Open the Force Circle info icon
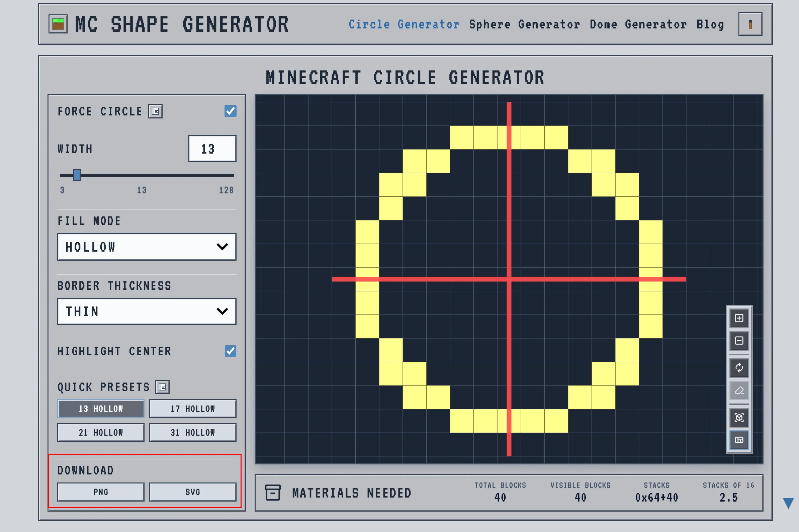The height and width of the screenshot is (532, 799). (155, 111)
